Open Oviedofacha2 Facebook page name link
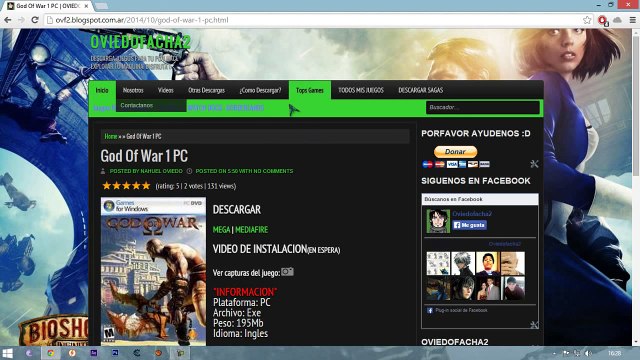This screenshot has width=640, height=360. (472, 213)
